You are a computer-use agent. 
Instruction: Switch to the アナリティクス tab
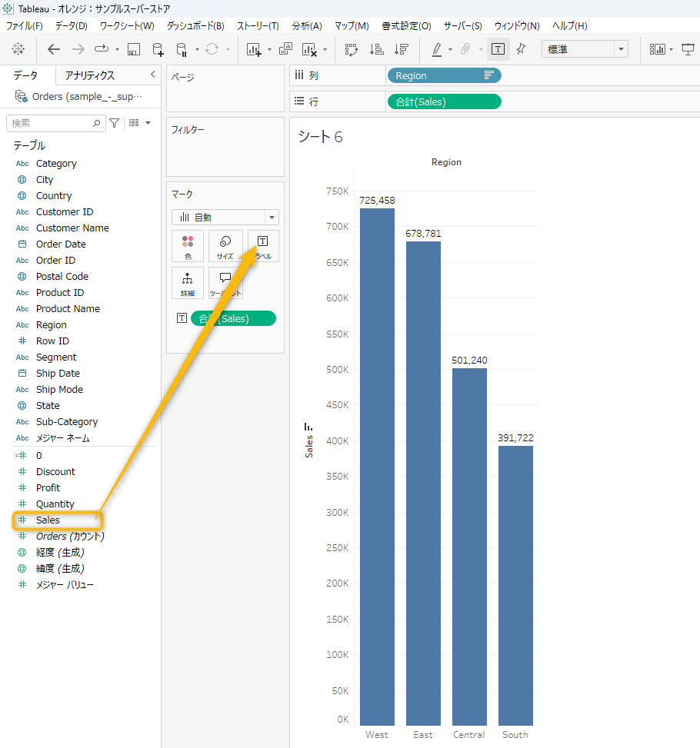click(89, 75)
